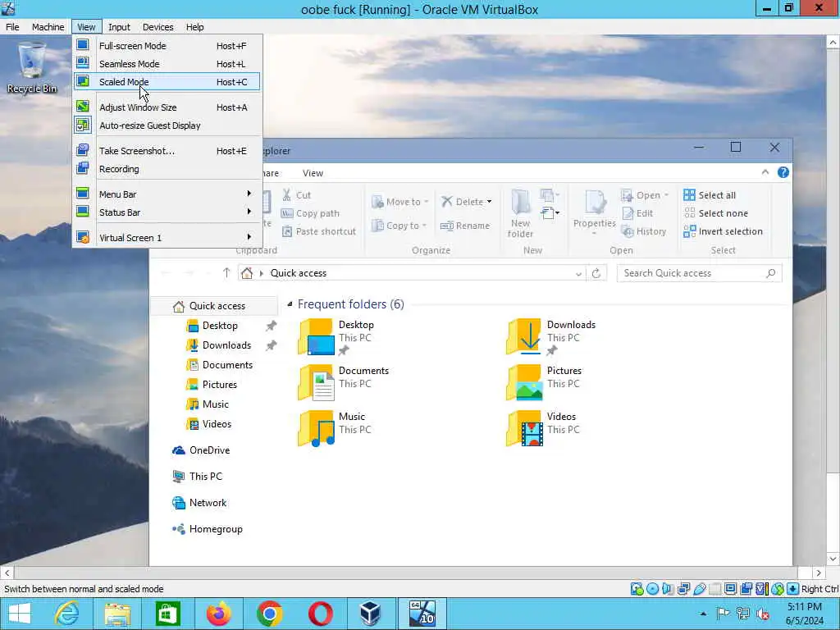The width and height of the screenshot is (840, 630).
Task: Launch Firefox from taskbar
Action: click(218, 614)
